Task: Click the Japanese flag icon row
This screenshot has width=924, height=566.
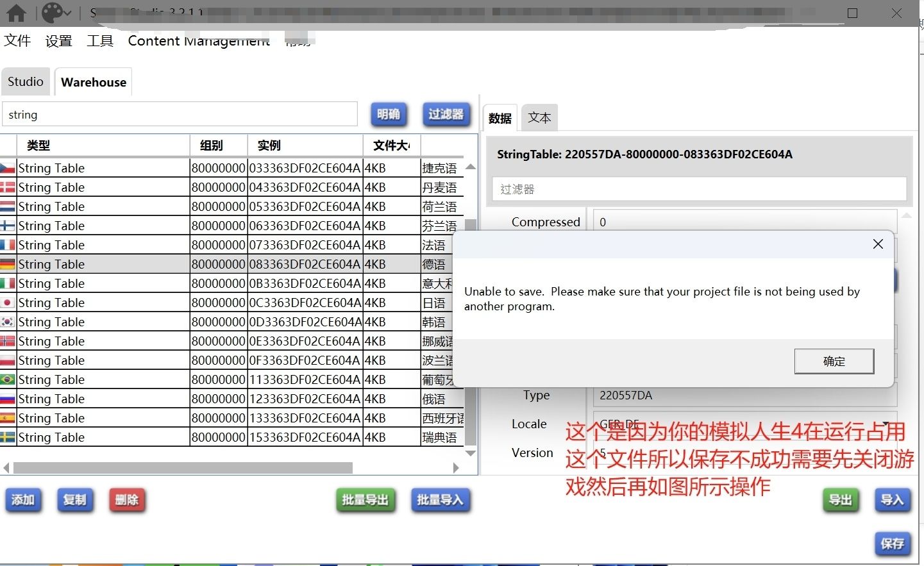Action: point(8,303)
